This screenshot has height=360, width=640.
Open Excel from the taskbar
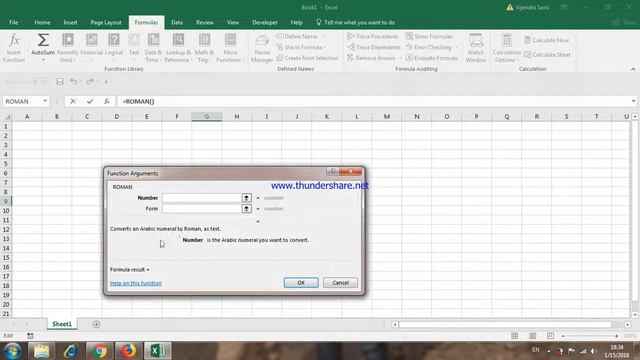[x=158, y=351]
